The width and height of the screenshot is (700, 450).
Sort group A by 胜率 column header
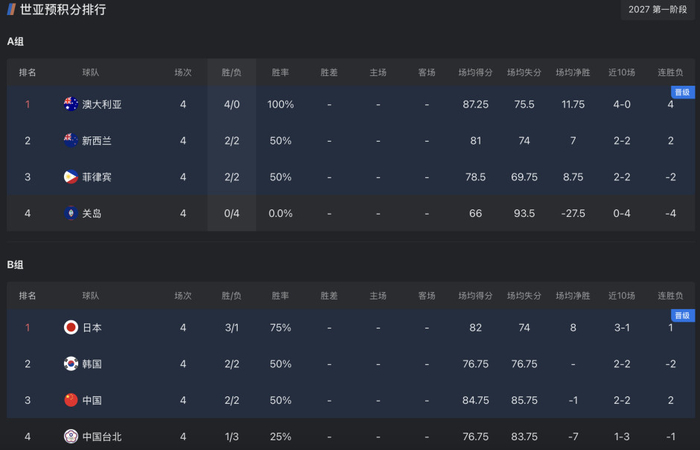(x=280, y=72)
